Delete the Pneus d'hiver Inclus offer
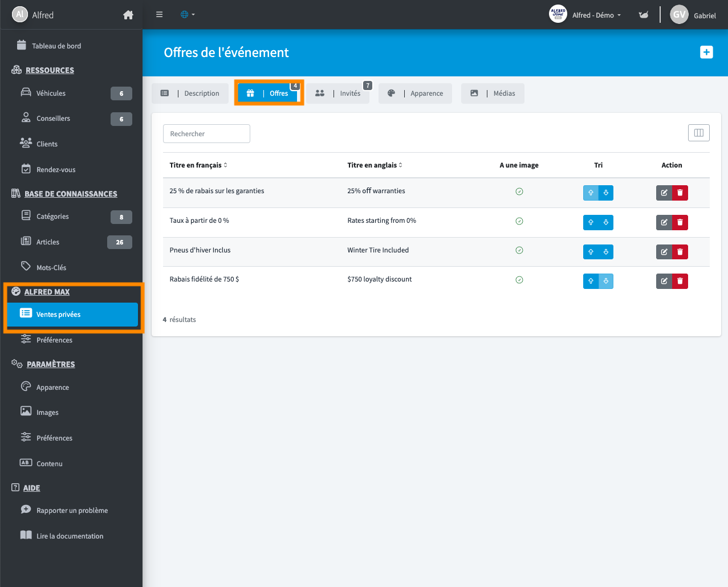 680,252
